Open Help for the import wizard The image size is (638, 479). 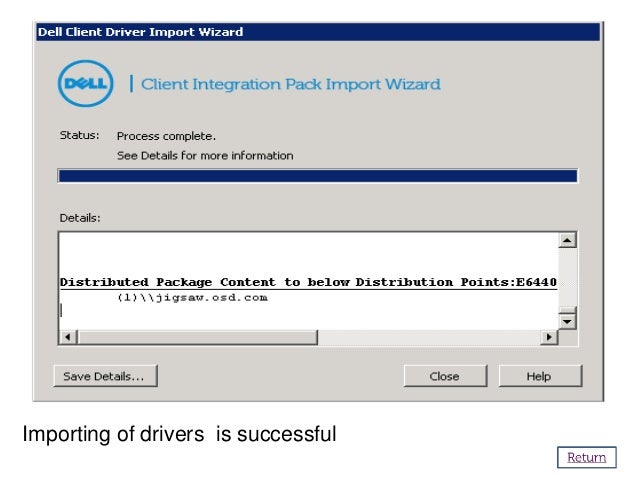point(540,376)
